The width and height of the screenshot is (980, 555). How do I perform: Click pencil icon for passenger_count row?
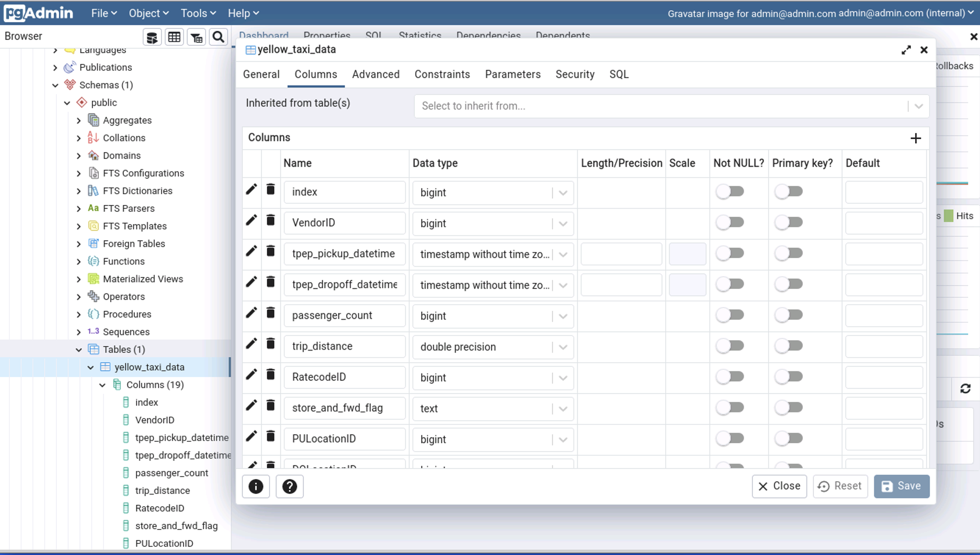[x=251, y=313]
